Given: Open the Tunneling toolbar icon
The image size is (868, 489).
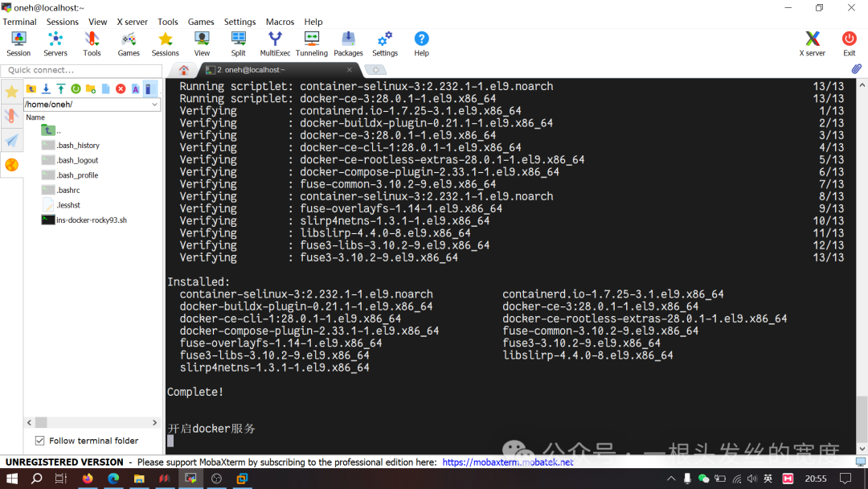Looking at the screenshot, I should [x=312, y=43].
